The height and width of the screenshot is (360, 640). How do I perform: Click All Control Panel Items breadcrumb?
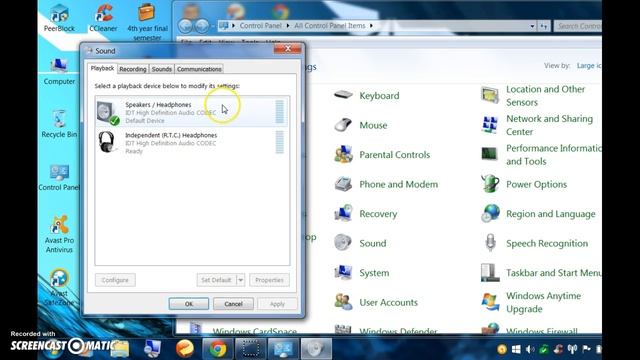point(330,26)
